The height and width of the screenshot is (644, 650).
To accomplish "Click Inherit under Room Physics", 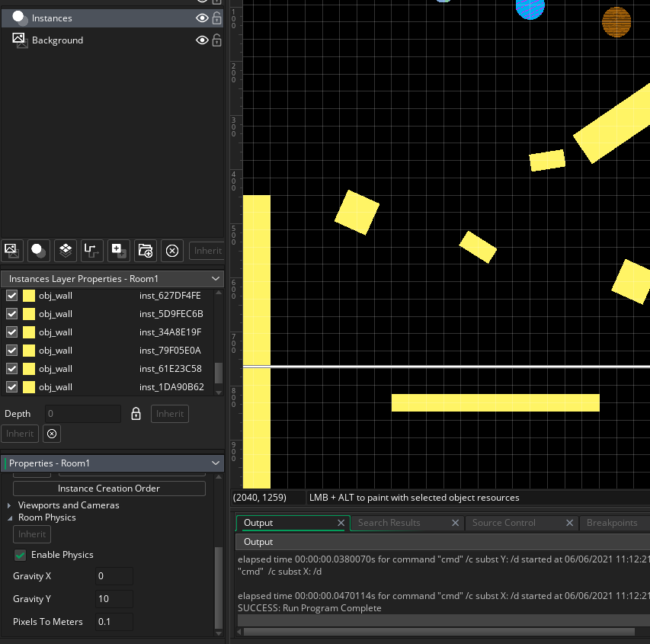I will tap(32, 534).
